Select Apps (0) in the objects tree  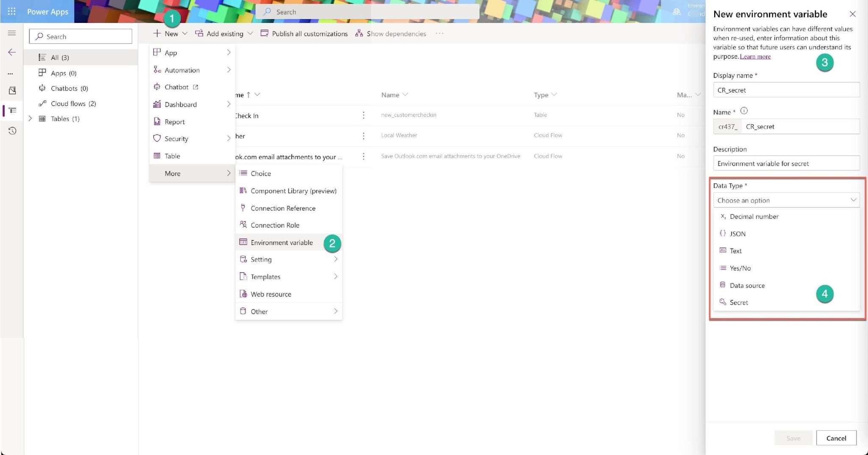(x=81, y=73)
